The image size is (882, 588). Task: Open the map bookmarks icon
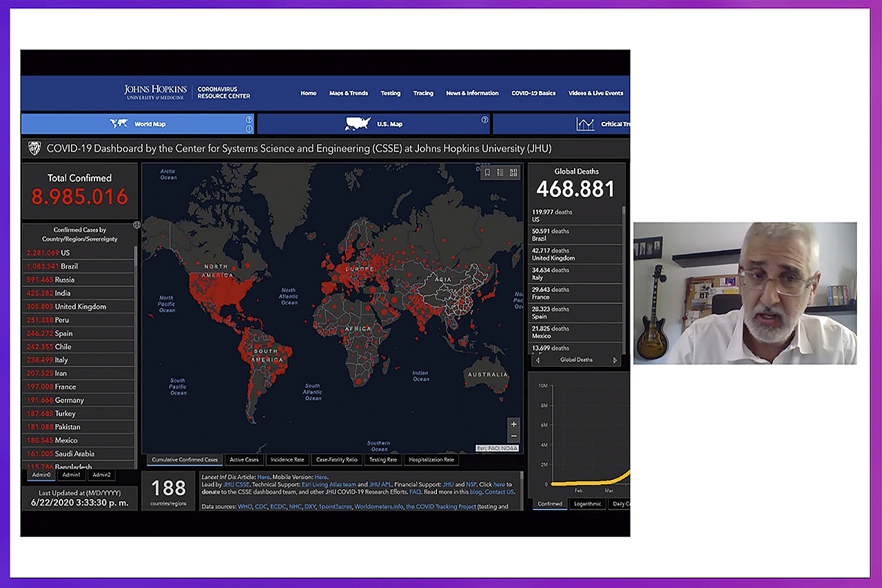(x=487, y=172)
